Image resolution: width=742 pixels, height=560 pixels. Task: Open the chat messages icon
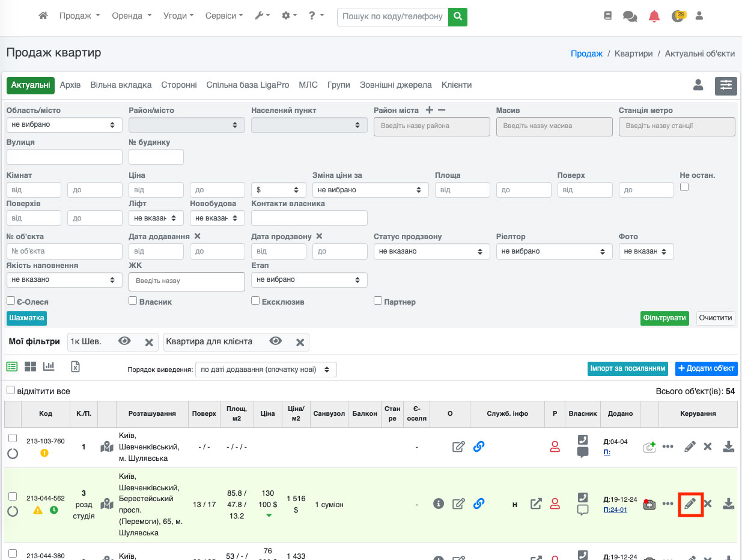coord(630,17)
